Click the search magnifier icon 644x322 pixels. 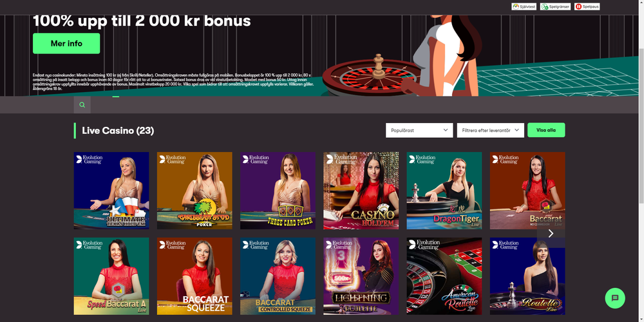(x=82, y=105)
